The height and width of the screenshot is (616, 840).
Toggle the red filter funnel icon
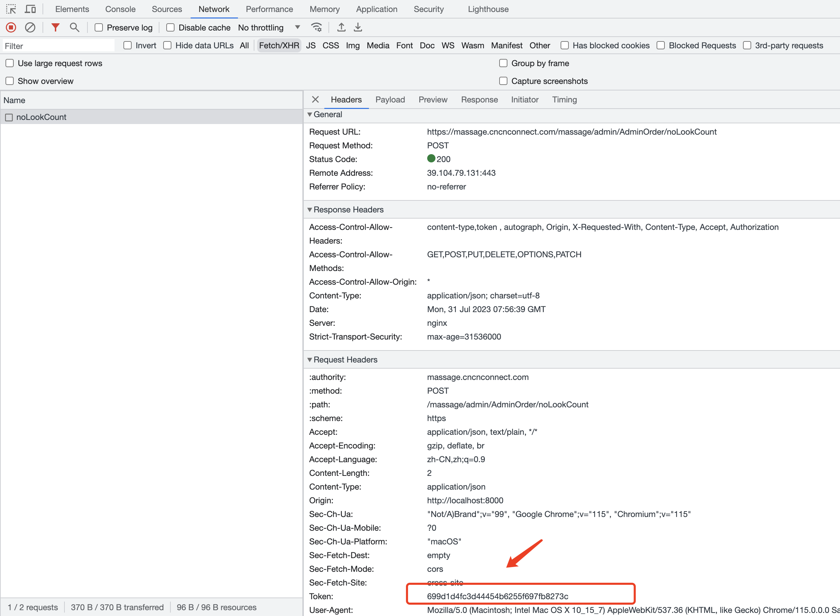[55, 27]
